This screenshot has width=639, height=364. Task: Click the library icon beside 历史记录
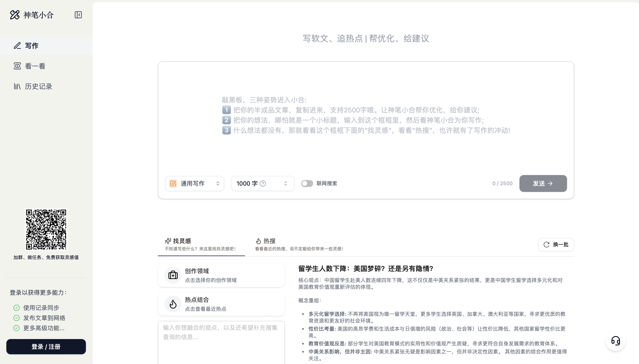tap(17, 86)
